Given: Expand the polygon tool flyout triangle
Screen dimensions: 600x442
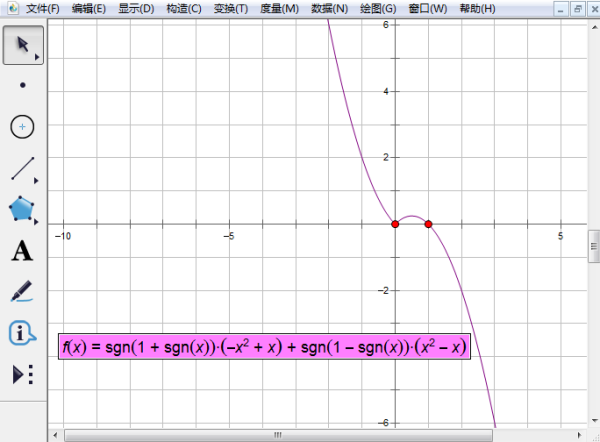Looking at the screenshot, I should [x=36, y=222].
